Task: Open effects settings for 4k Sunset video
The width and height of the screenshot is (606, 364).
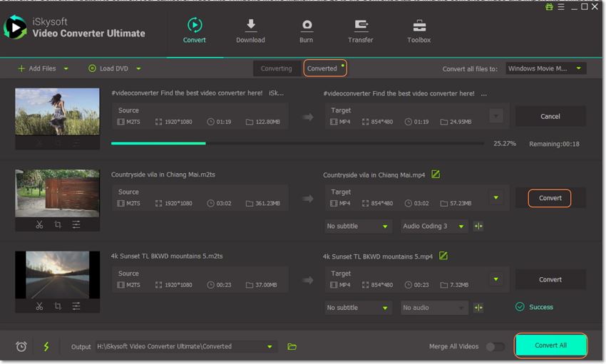Action: (x=76, y=306)
